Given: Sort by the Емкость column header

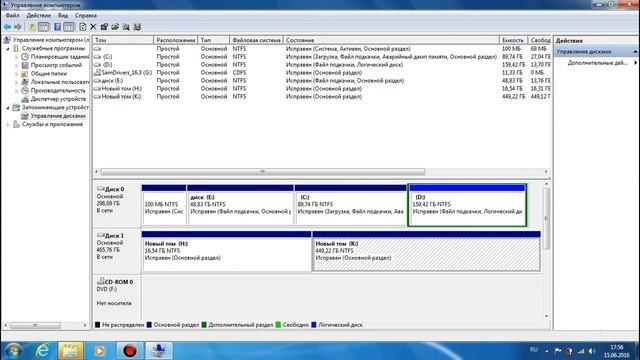Looking at the screenshot, I should (513, 40).
